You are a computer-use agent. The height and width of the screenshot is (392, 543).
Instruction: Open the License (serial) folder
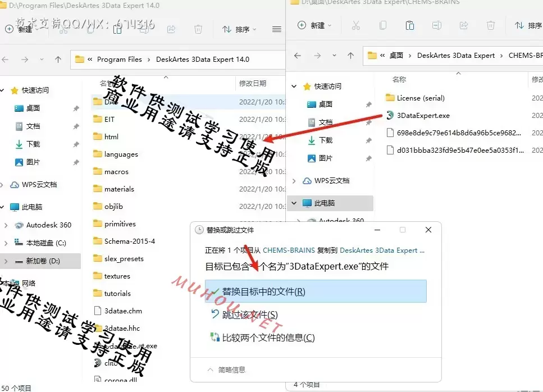click(421, 98)
